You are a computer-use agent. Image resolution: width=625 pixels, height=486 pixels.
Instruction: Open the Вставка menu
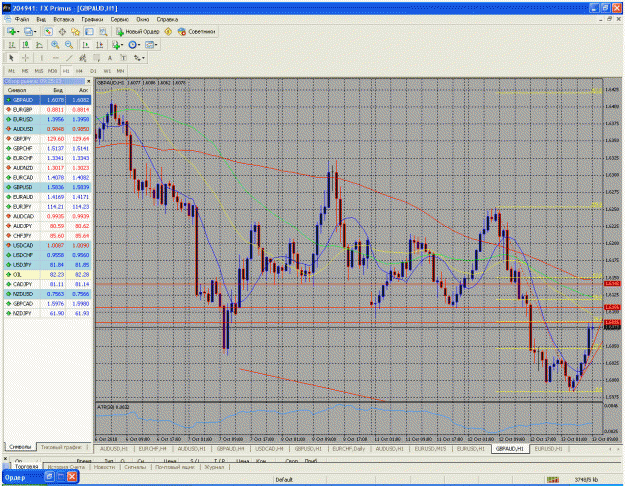[x=64, y=19]
